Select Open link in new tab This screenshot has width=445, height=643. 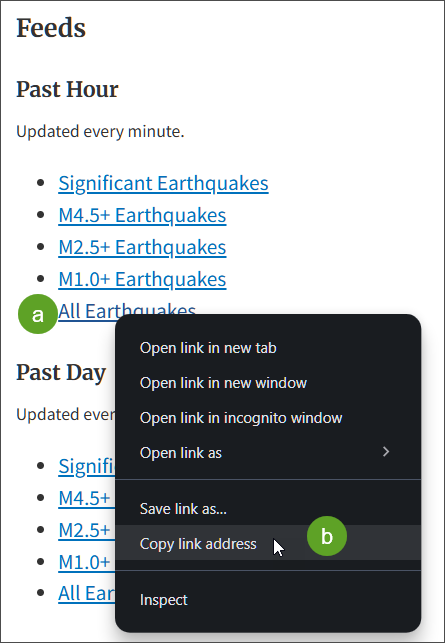click(268, 348)
